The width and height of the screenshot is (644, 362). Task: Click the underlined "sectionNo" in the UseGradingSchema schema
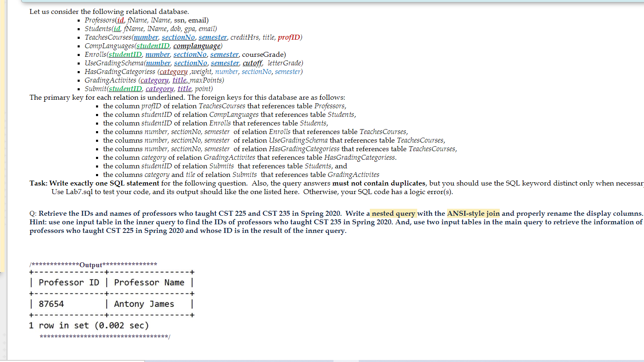pyautogui.click(x=190, y=63)
